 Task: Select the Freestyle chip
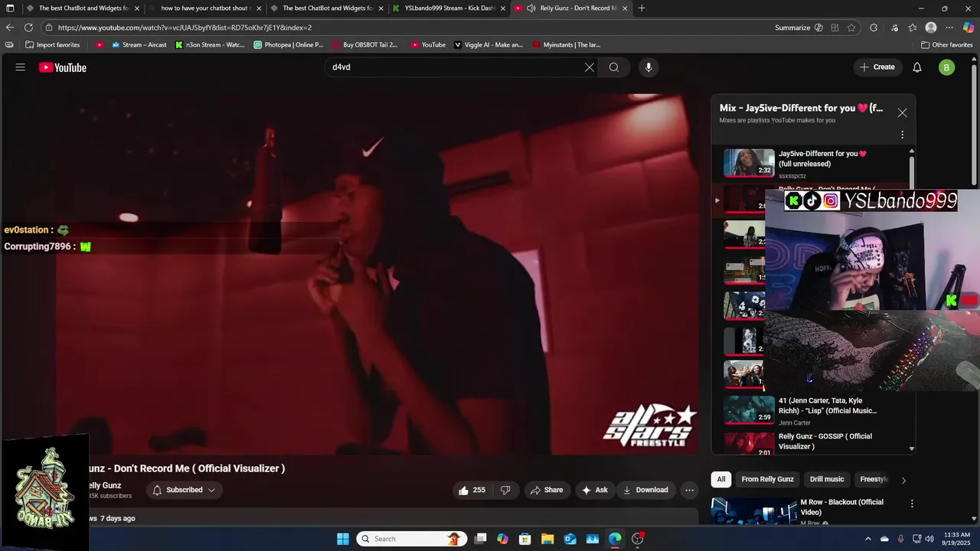coord(874,479)
